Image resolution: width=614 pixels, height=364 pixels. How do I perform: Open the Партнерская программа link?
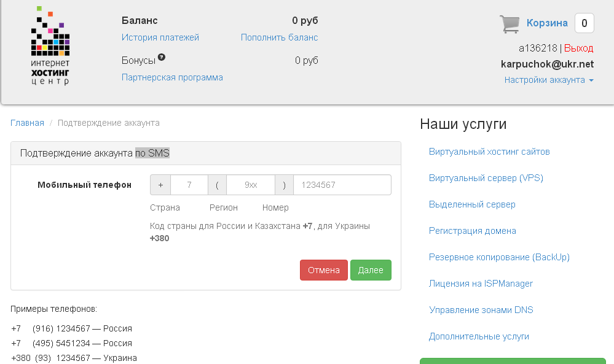[172, 77]
